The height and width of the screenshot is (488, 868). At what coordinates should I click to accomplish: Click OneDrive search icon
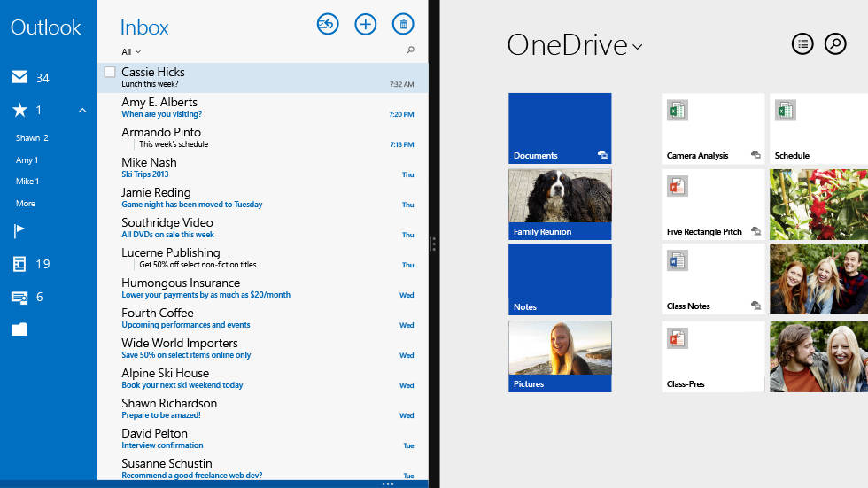point(835,43)
